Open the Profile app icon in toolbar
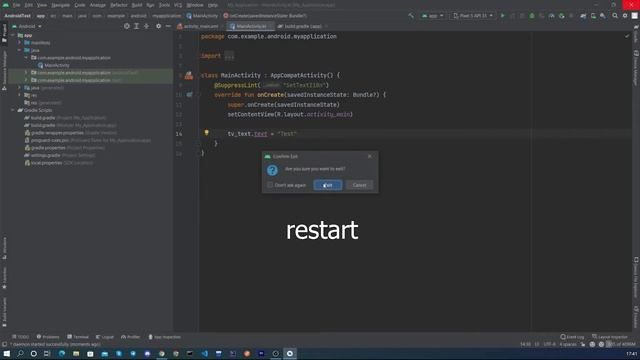Screen dimensions: 640x360 pyautogui.click(x=551, y=16)
